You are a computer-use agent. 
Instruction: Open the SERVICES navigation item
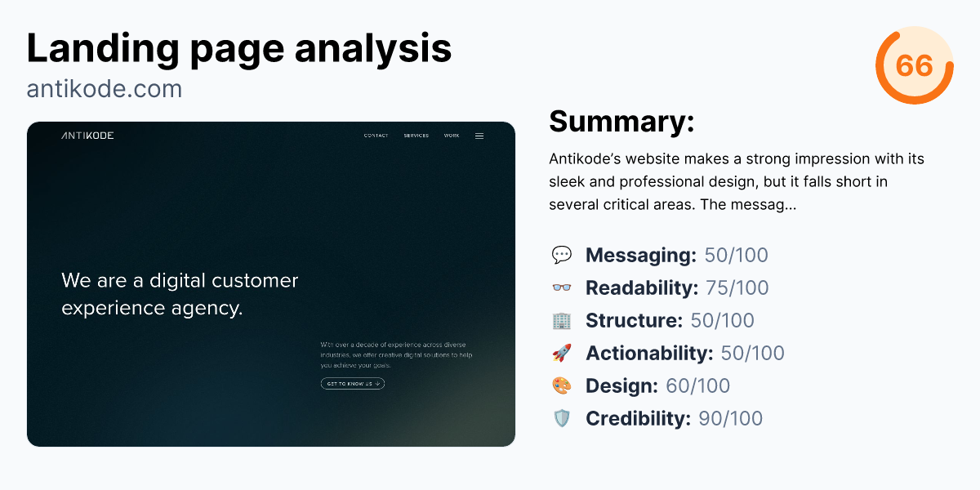tap(416, 136)
